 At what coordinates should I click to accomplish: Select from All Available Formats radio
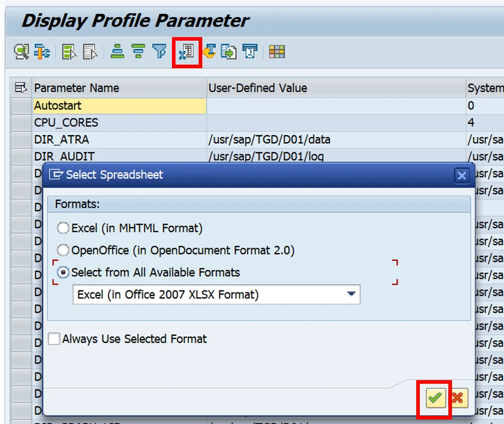(x=63, y=273)
